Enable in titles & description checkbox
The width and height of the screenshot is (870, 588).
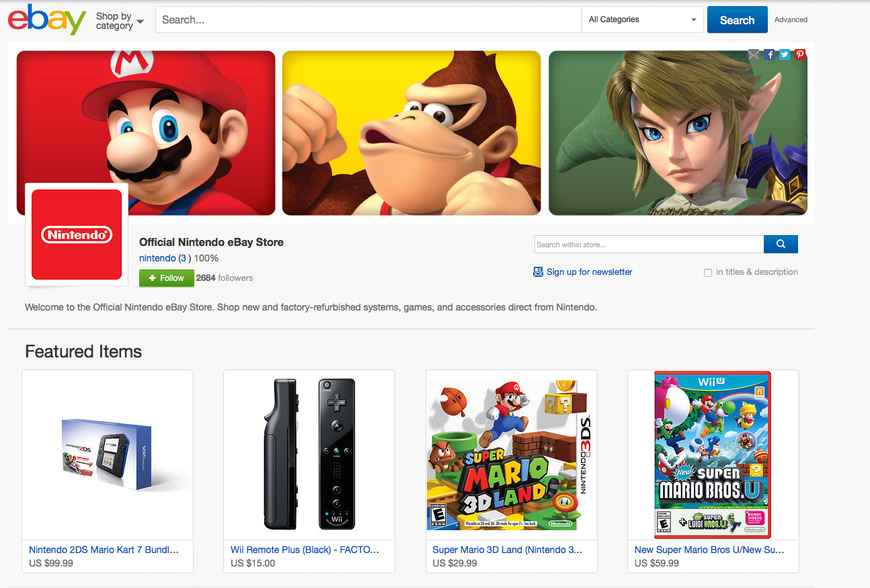[708, 272]
